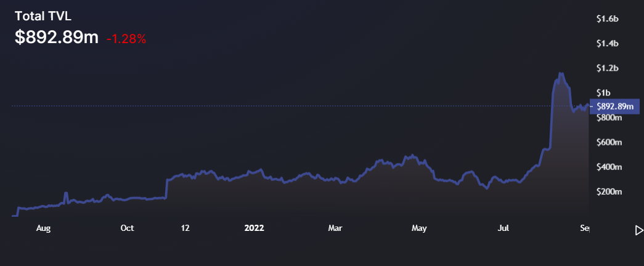This screenshot has height=266, width=644.
Task: Click the $800m axis label
Action: point(609,118)
